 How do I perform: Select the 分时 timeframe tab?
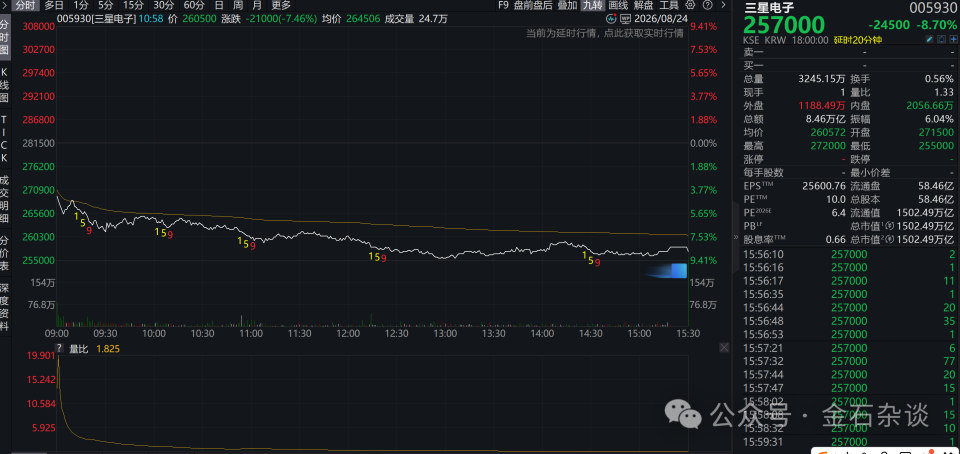[x=25, y=6]
